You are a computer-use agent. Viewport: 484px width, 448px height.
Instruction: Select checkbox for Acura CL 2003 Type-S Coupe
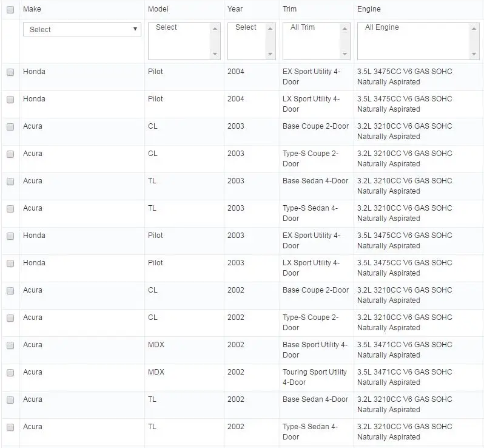10,154
